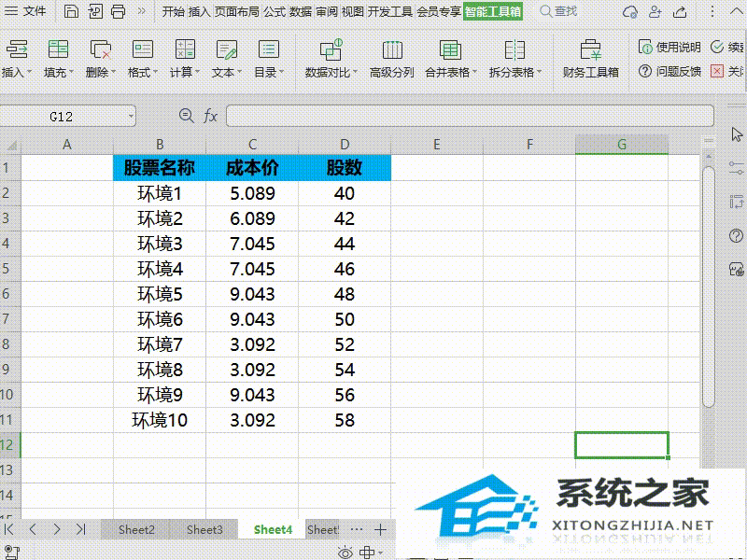Click the Save icon near the File menu
747x560 pixels.
(71, 10)
